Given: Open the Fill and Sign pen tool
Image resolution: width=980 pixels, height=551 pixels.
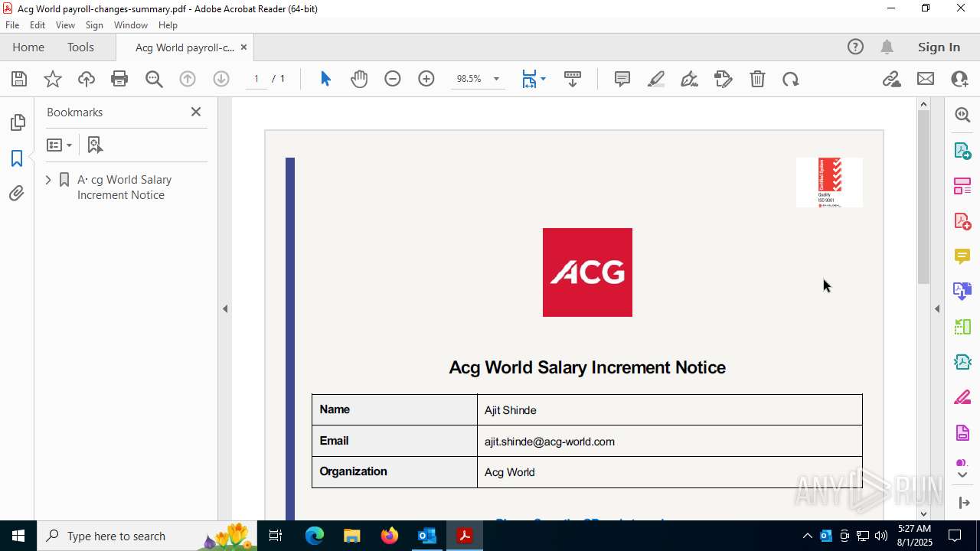Looking at the screenshot, I should coord(690,79).
